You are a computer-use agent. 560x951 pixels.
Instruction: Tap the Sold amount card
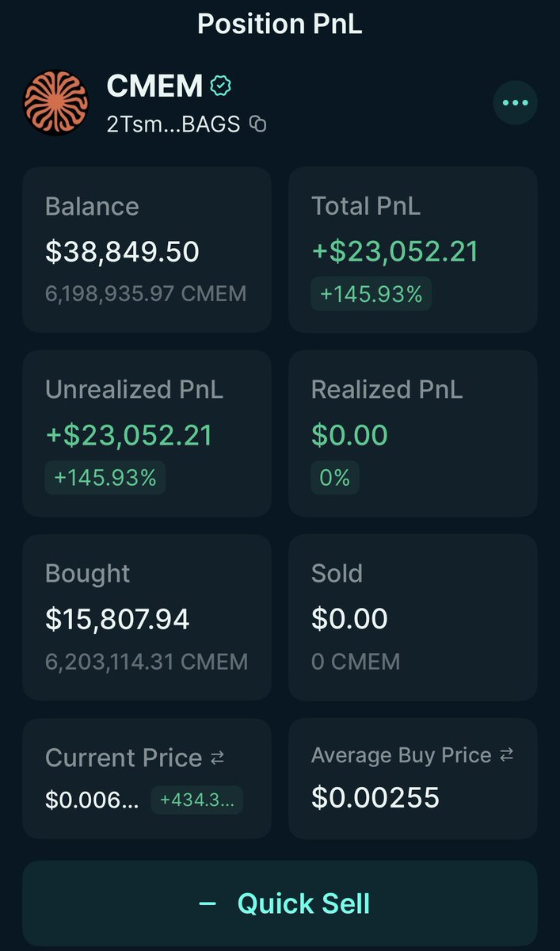click(x=413, y=617)
